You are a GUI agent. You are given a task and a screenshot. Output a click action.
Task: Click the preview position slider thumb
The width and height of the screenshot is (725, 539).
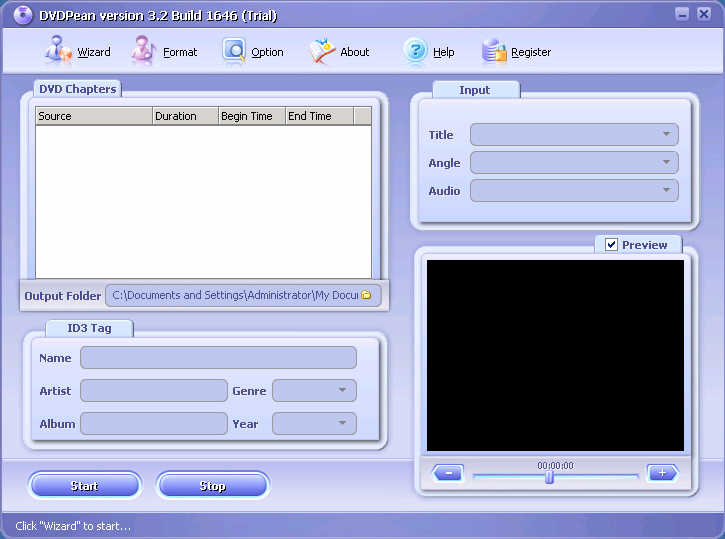(x=549, y=477)
